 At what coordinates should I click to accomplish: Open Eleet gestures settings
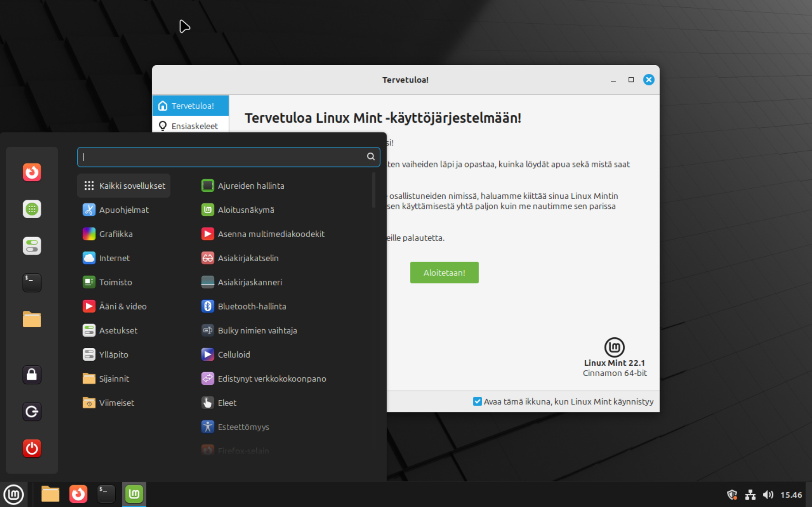coord(284,403)
